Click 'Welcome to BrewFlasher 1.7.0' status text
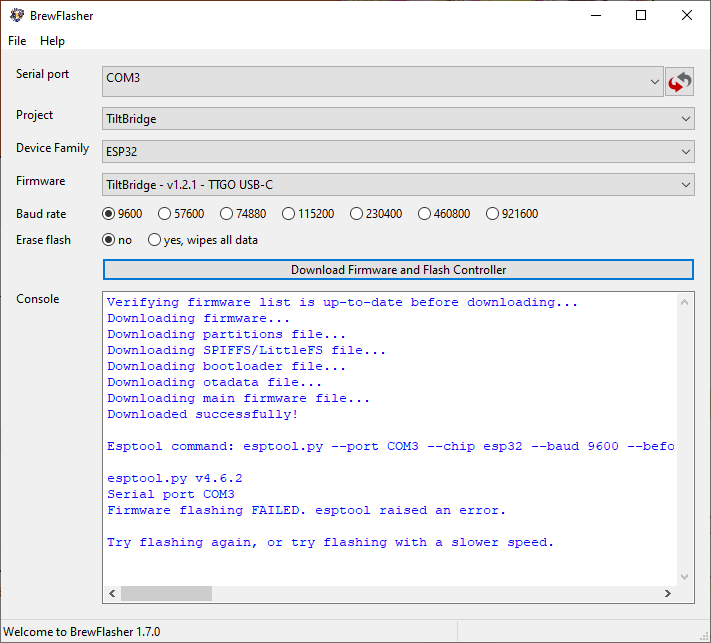The image size is (711, 643). pyautogui.click(x=82, y=632)
